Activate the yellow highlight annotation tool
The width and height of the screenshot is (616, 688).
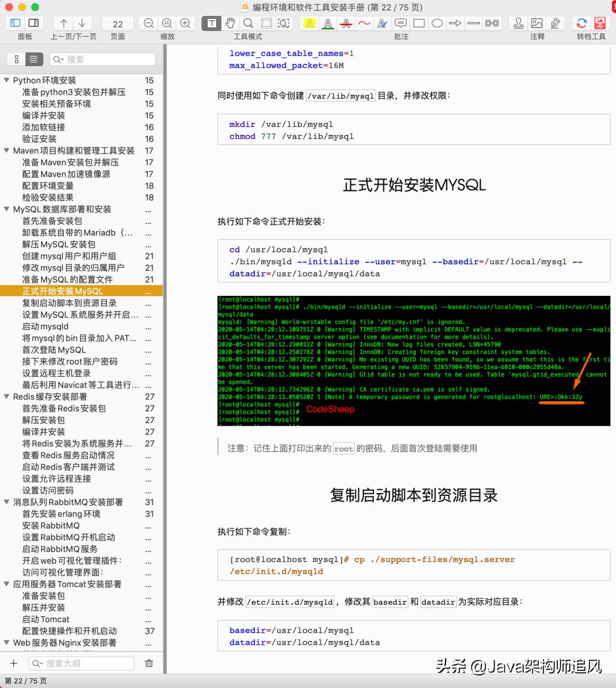pos(309,23)
